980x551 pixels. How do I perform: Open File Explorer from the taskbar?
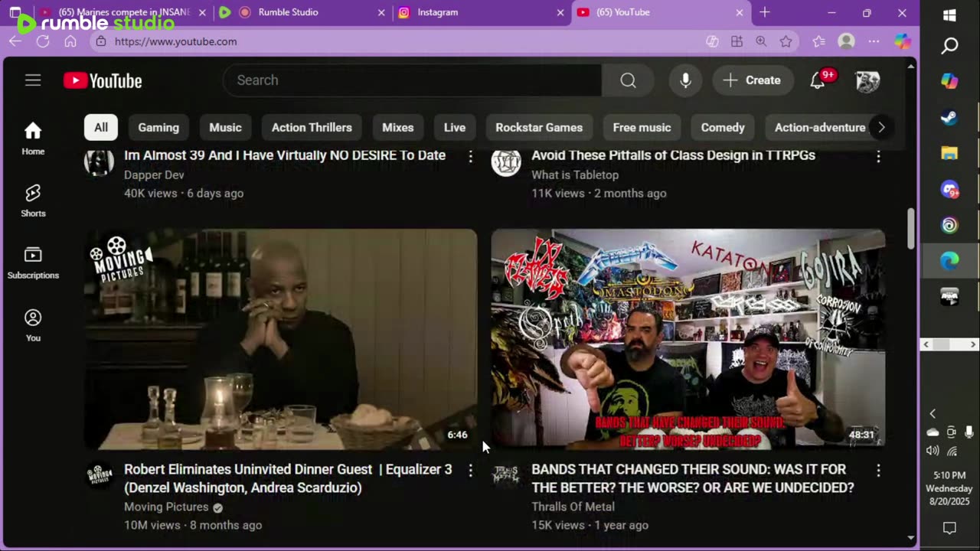[x=949, y=153]
